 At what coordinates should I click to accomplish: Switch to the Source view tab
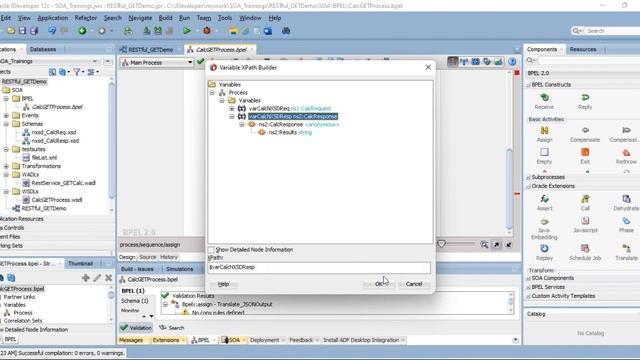pyautogui.click(x=148, y=257)
